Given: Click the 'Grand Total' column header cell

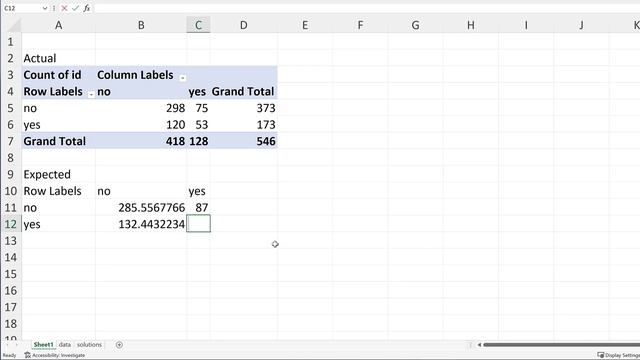Looking at the screenshot, I should coord(244,91).
